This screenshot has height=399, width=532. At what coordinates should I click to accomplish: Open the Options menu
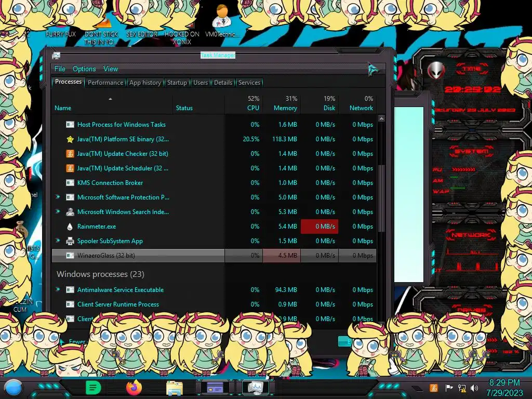84,69
